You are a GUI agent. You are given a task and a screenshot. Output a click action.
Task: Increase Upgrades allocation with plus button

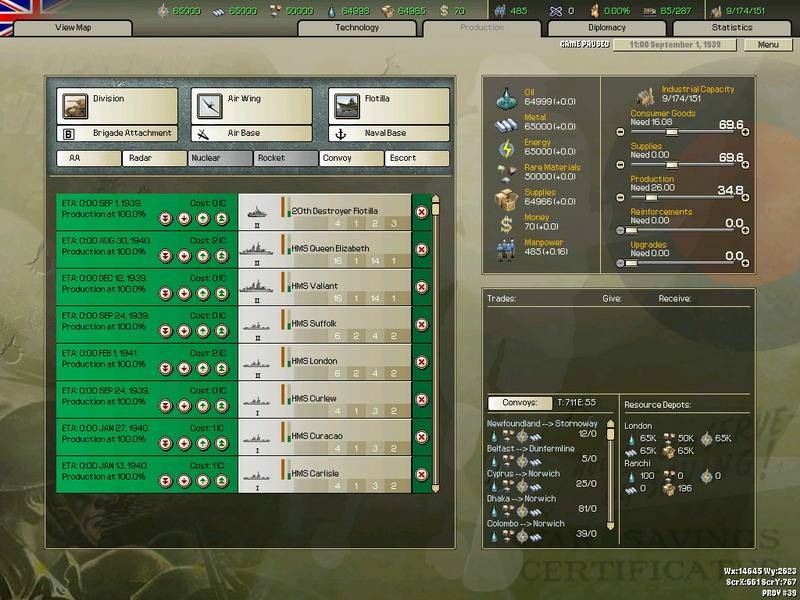745,263
